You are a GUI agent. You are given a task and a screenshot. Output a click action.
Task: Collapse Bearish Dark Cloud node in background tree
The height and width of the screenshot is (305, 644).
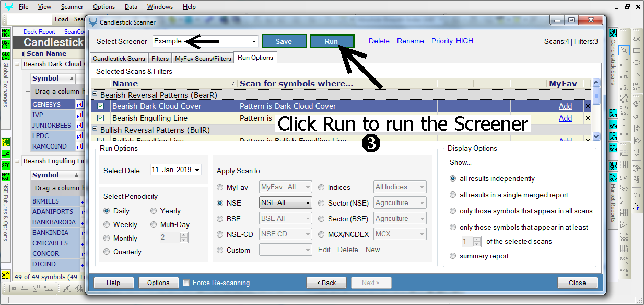[x=17, y=64]
